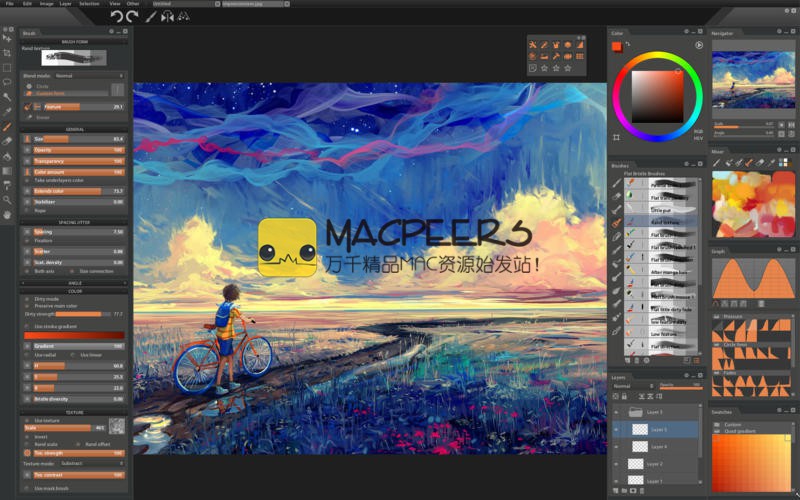Select the Lasso selection tool
Screen dimensions: 800x500
click(7, 82)
